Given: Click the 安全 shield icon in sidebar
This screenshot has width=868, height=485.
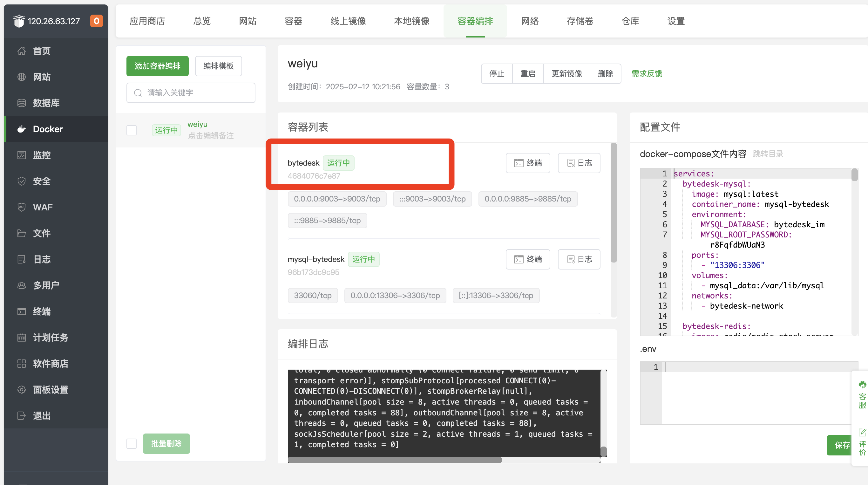Looking at the screenshot, I should [22, 181].
